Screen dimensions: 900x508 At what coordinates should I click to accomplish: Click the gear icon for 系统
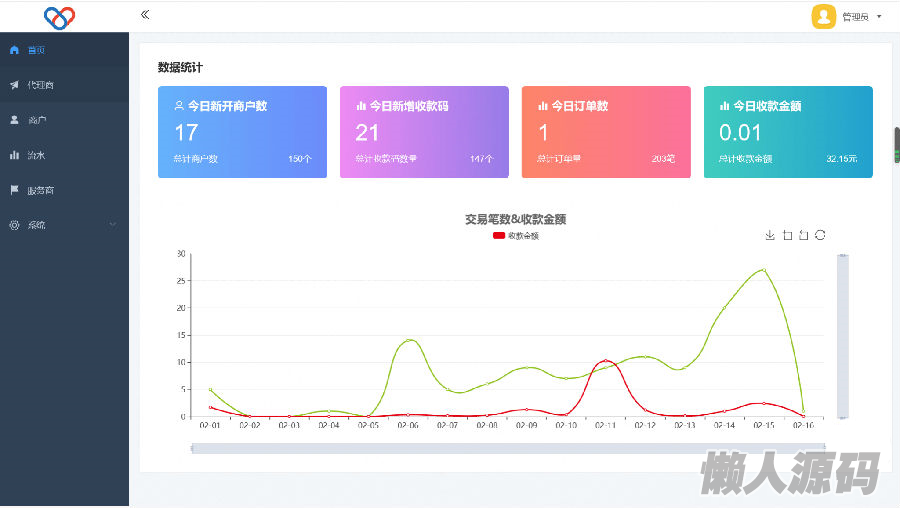pos(14,225)
